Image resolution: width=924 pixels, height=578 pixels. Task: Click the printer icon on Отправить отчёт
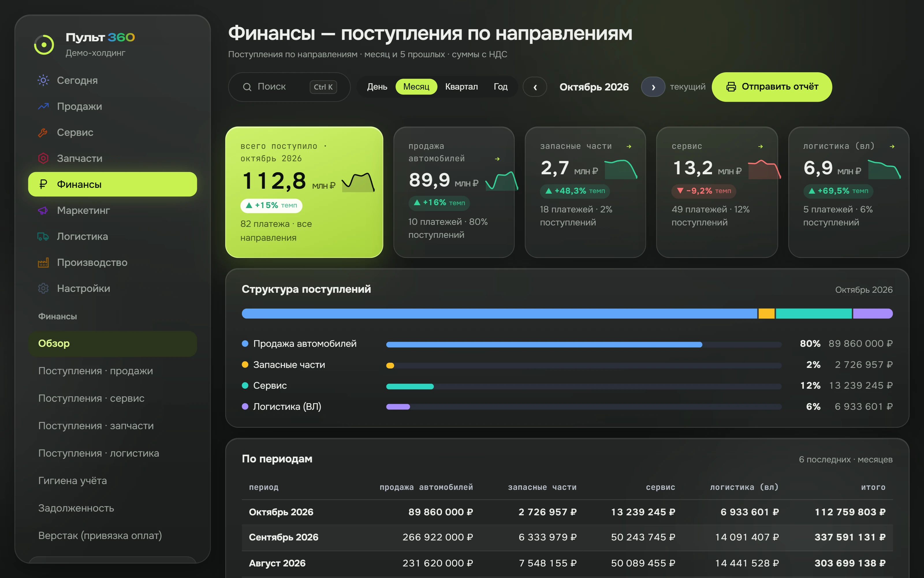tap(731, 87)
